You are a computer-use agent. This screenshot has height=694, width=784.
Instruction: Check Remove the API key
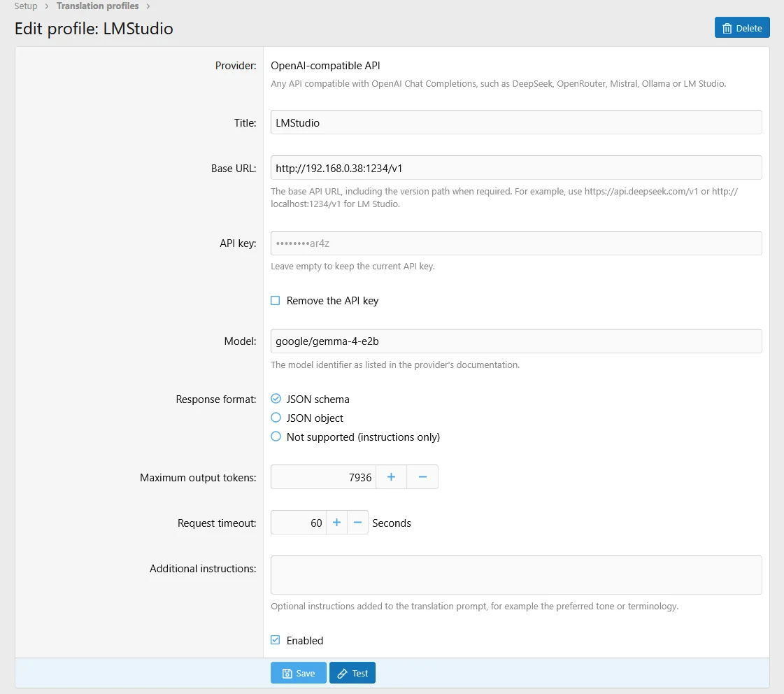(276, 301)
